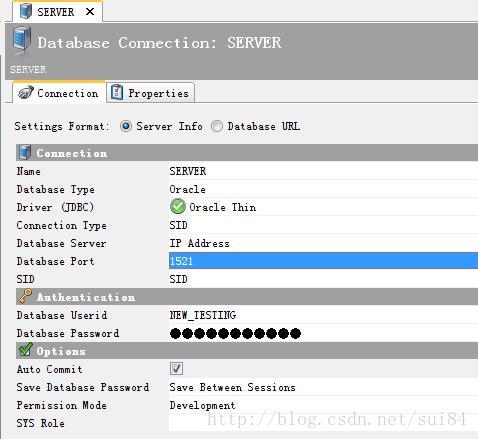Click the Options section header text
The width and height of the screenshot is (478, 439).
[61, 351]
